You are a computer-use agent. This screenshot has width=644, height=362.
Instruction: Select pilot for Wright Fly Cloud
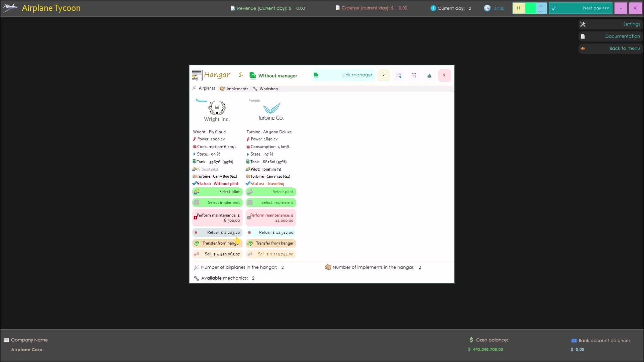coord(217,192)
